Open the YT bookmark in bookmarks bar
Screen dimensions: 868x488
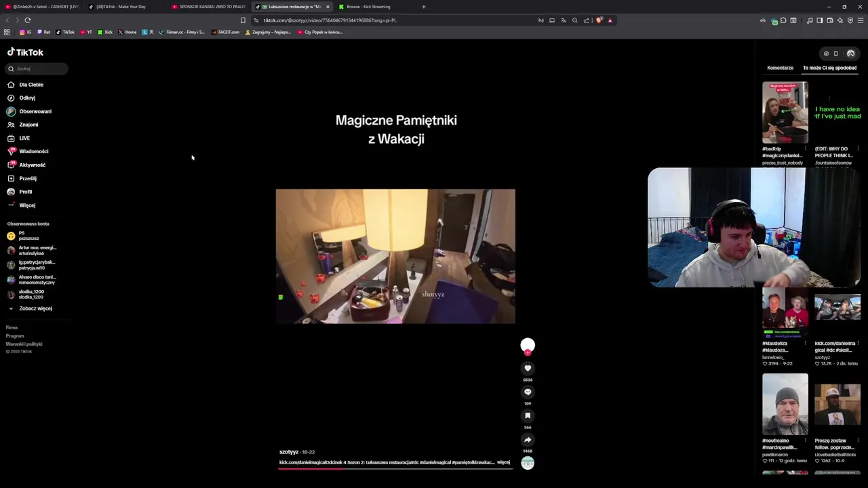click(x=86, y=32)
